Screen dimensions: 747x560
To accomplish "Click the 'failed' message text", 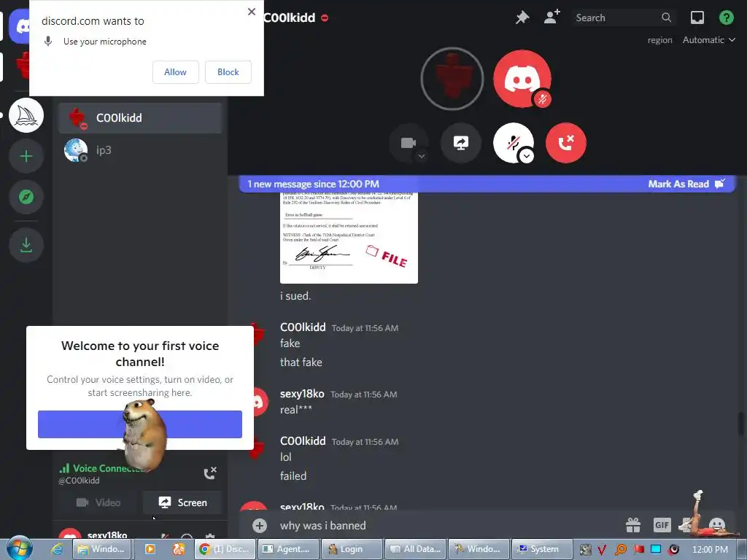I will click(293, 475).
